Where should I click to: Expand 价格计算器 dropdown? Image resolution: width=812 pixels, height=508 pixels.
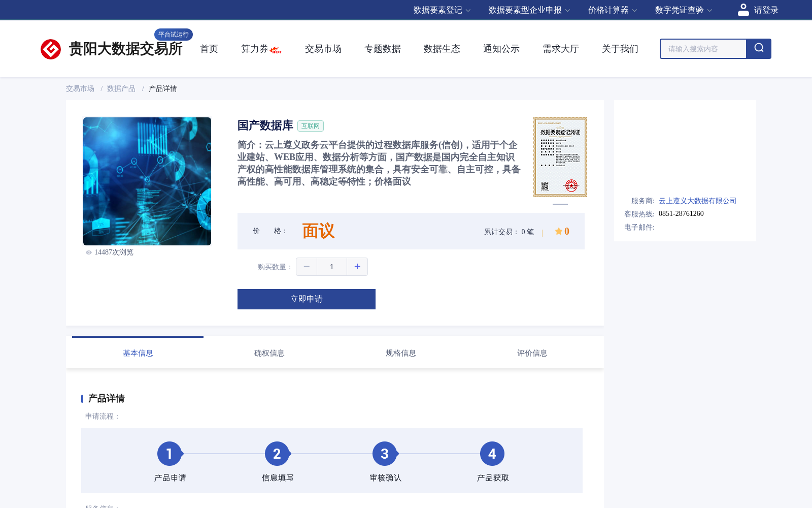[x=613, y=10]
